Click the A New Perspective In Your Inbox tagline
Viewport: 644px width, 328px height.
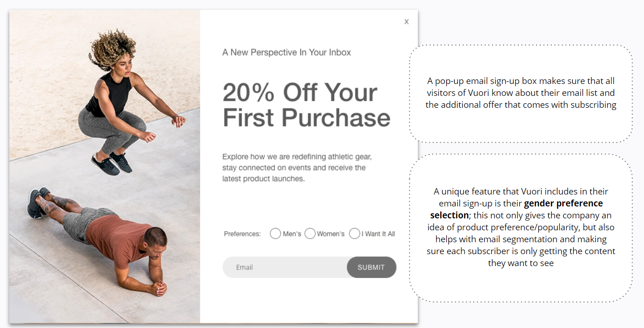pyautogui.click(x=286, y=52)
